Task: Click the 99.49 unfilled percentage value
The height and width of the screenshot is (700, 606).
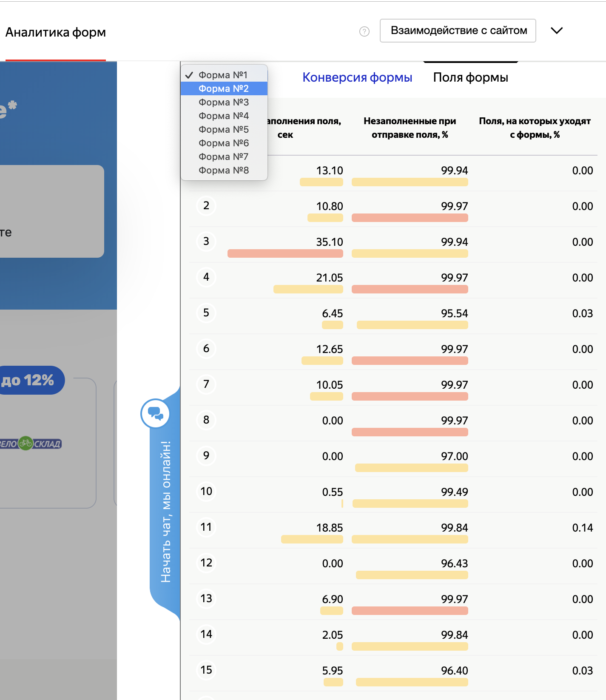Action: click(455, 492)
